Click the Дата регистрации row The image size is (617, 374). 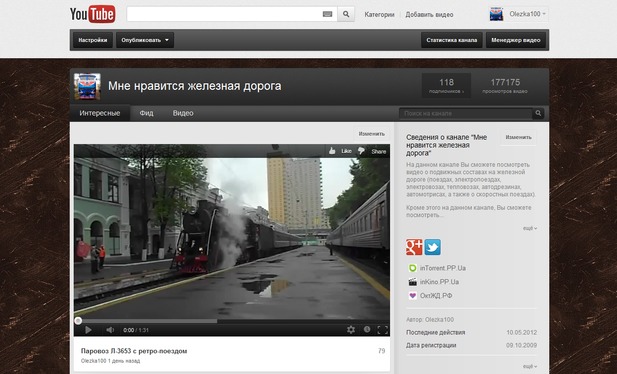pyautogui.click(x=471, y=345)
